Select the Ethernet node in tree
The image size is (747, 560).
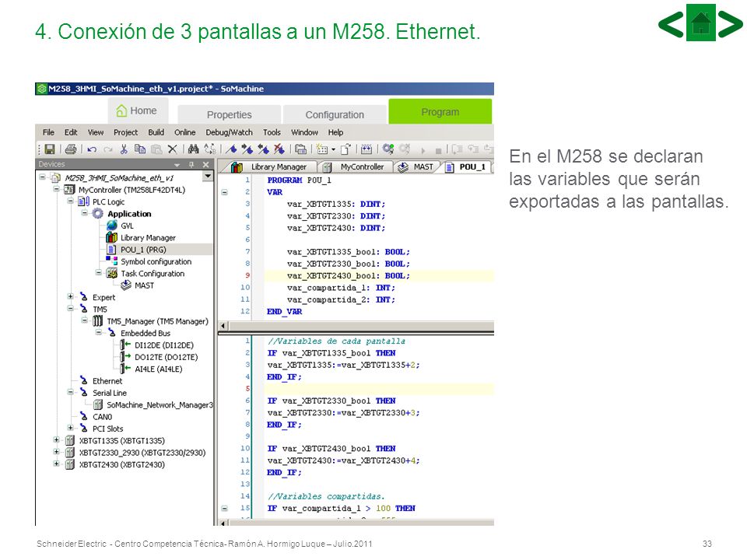tap(107, 381)
